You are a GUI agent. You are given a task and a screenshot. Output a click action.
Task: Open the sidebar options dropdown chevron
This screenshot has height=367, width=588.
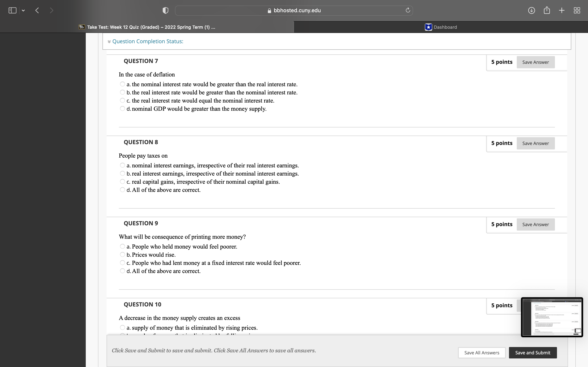23,10
